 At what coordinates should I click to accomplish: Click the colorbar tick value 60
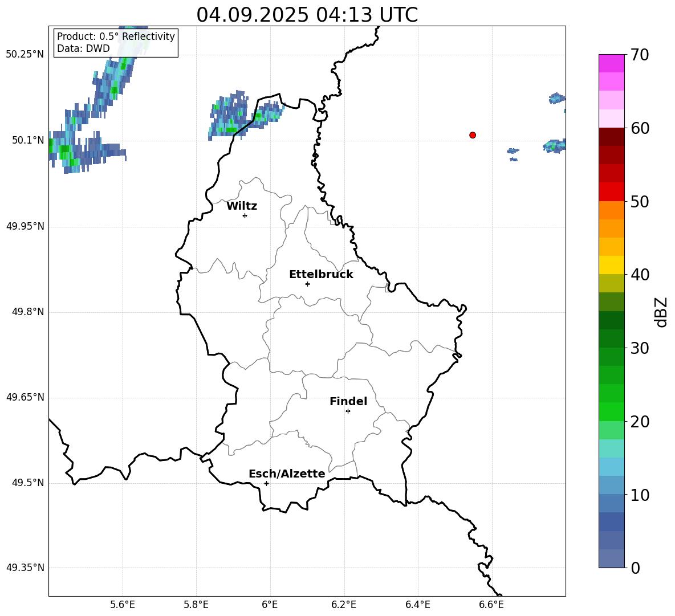pos(640,128)
